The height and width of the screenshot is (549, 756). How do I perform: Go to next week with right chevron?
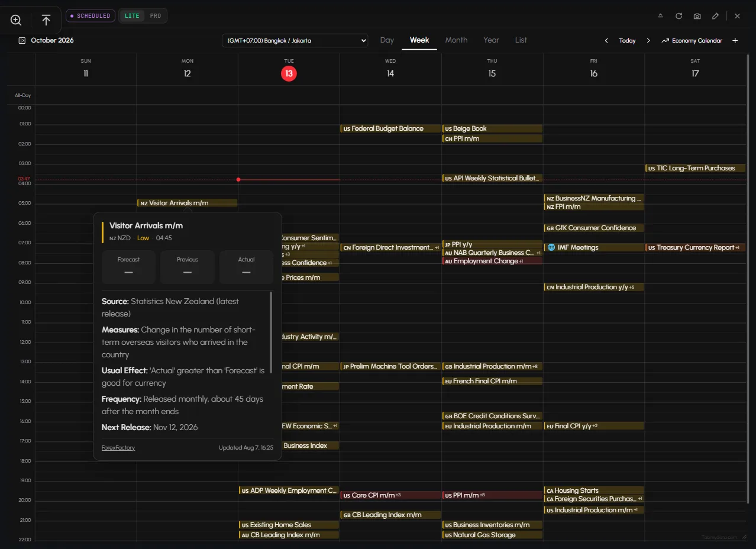coord(648,41)
